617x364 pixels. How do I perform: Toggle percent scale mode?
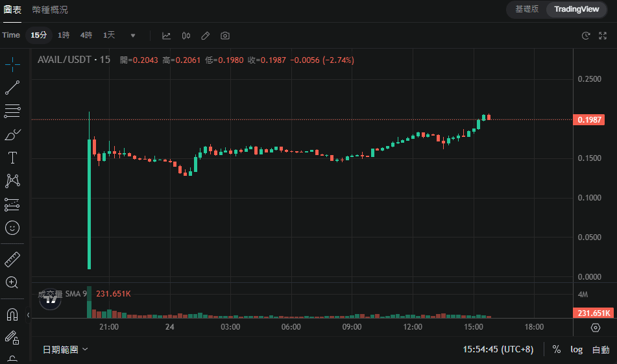(557, 350)
